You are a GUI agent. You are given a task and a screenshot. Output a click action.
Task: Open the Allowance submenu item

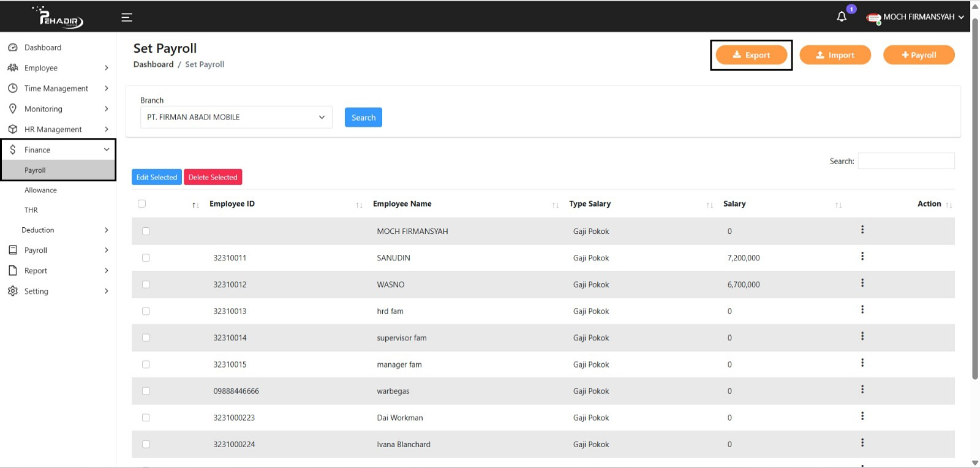(40, 191)
